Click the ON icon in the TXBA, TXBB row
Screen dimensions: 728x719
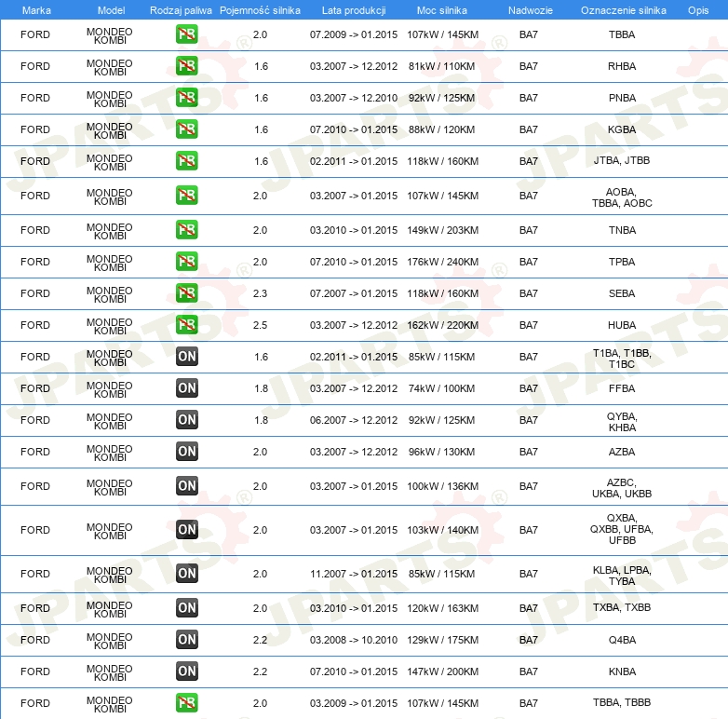click(187, 608)
